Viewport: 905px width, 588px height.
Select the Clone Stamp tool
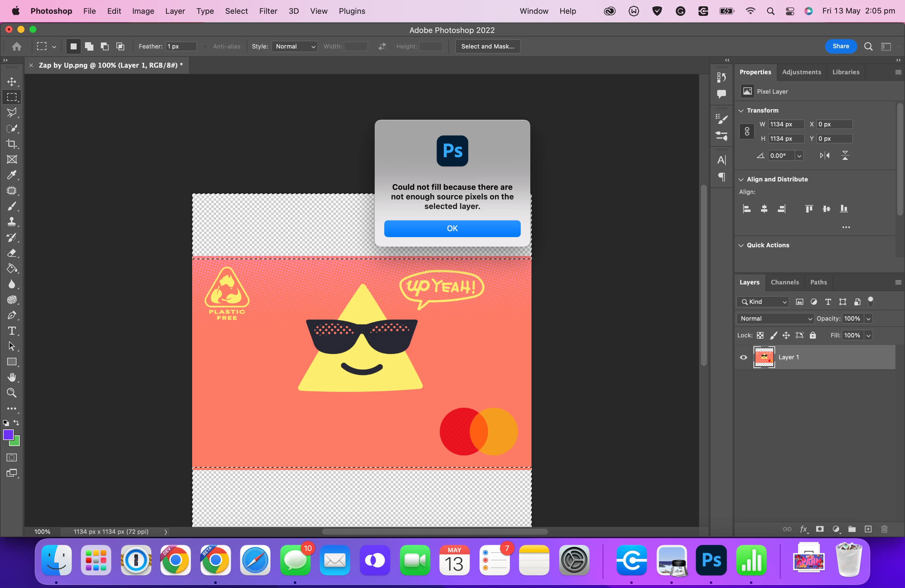click(x=12, y=222)
